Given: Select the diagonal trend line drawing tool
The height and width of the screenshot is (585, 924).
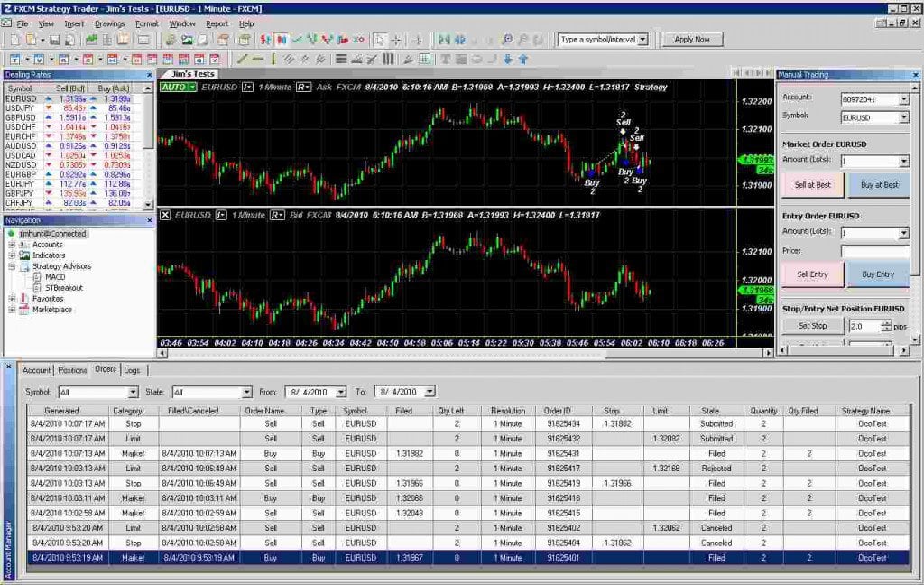Looking at the screenshot, I should coord(242,59).
